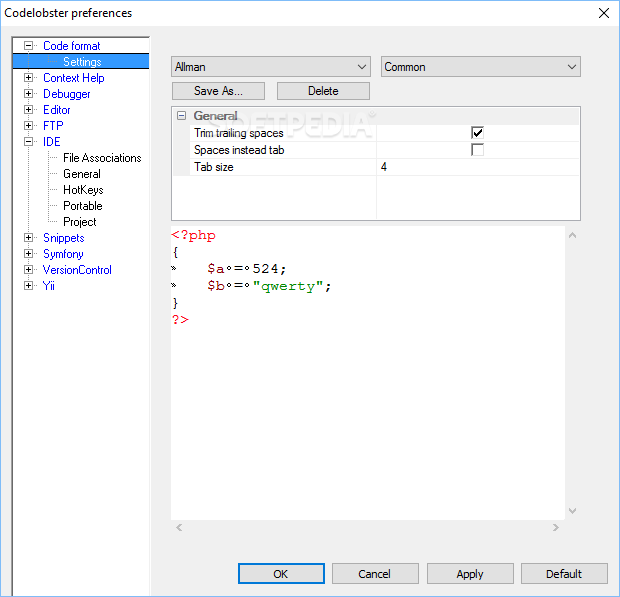Select Context Help in the tree
This screenshot has width=620, height=597.
coord(74,78)
